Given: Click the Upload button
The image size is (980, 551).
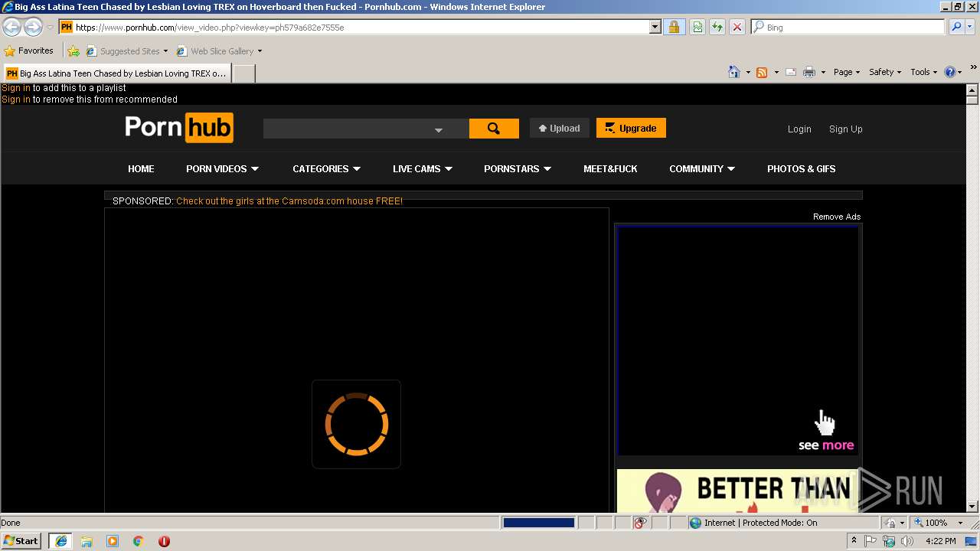Looking at the screenshot, I should point(560,129).
